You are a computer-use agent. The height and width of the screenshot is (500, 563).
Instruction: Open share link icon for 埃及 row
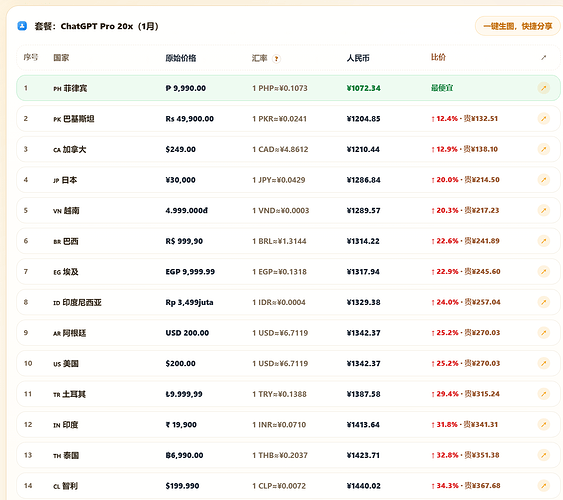click(x=544, y=271)
